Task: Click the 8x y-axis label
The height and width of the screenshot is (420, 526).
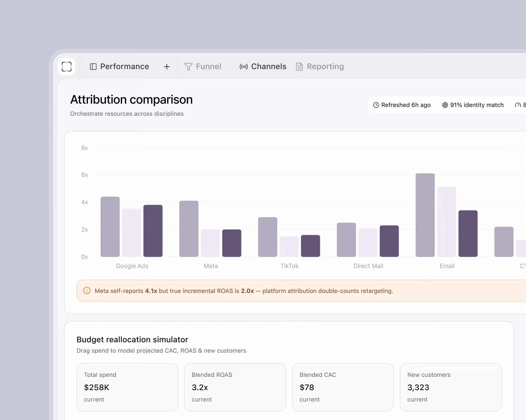Action: pyautogui.click(x=84, y=148)
